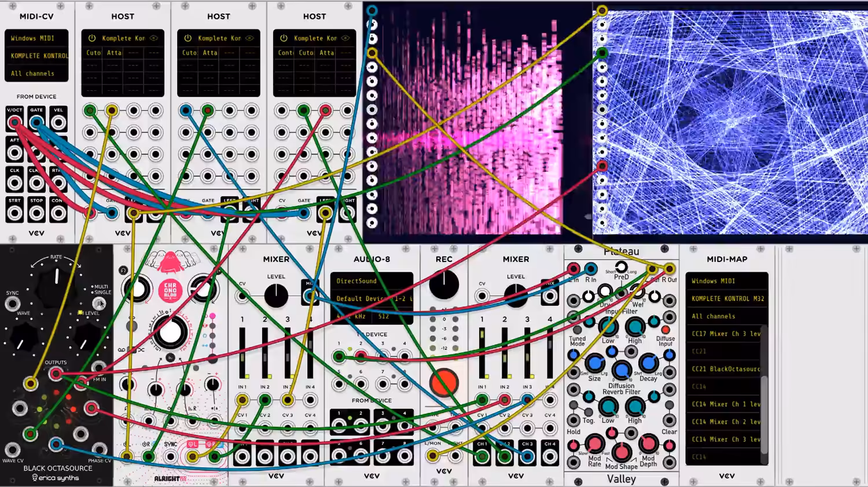Viewport: 868px width, 487px height.
Task: Open Audio-8 sample rate kHz selector
Action: [350, 316]
